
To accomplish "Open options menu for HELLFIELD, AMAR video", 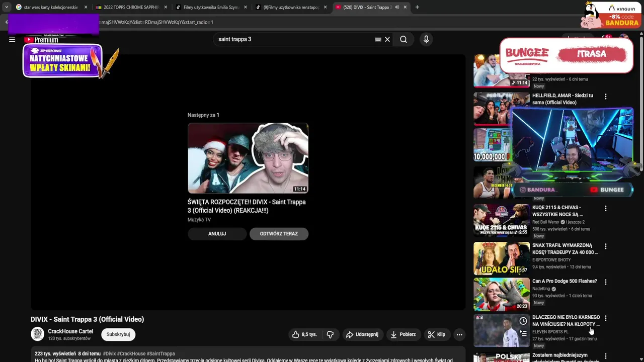I will click(x=605, y=96).
